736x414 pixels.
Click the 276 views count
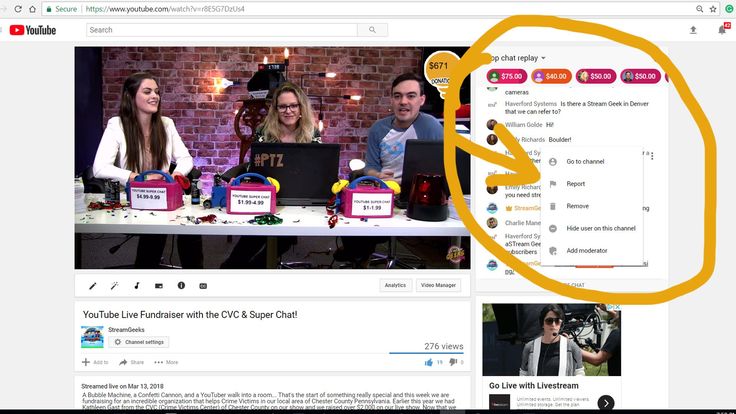tap(444, 346)
